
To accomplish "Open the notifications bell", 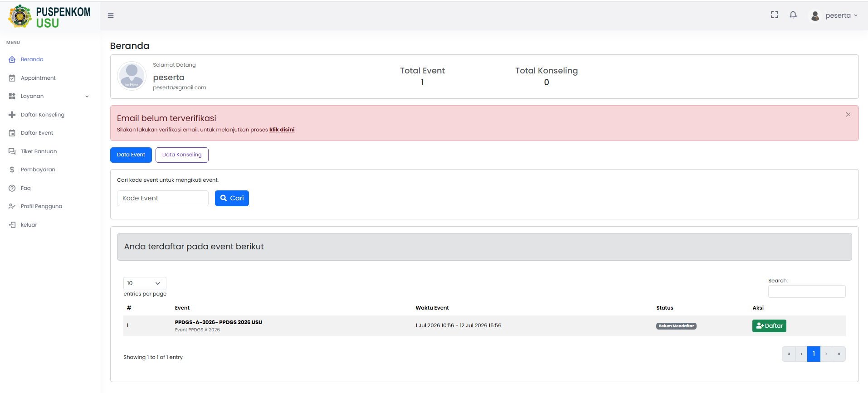I will click(x=793, y=15).
